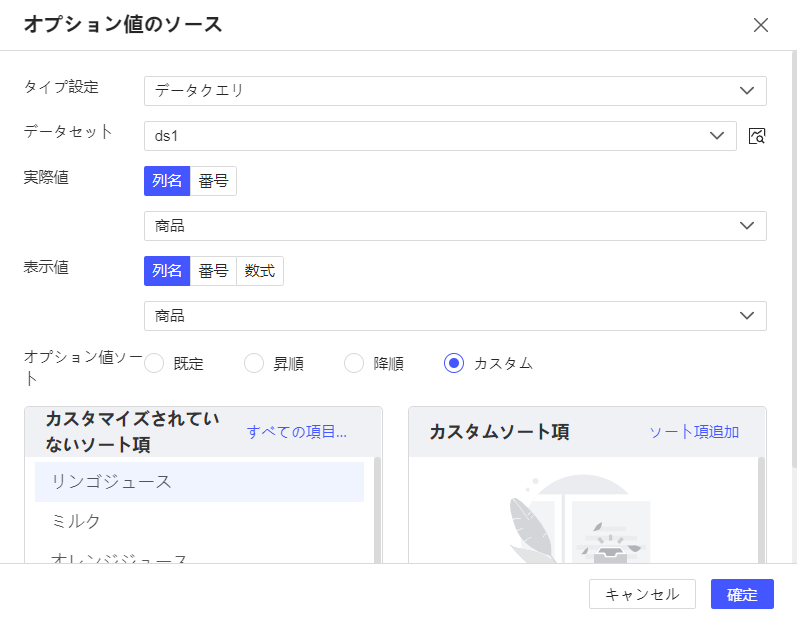Open the 実際値 column dropdown showing 商品

pyautogui.click(x=455, y=226)
